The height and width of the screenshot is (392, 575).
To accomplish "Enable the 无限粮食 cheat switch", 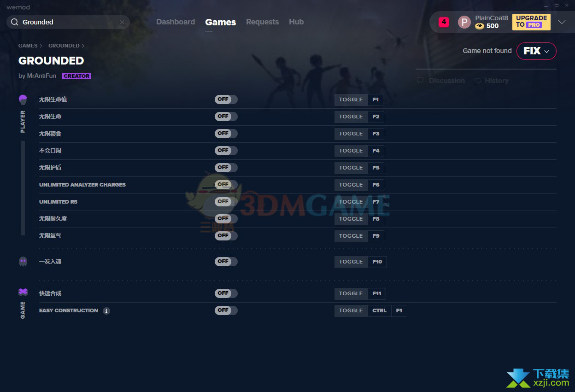I will tap(226, 134).
